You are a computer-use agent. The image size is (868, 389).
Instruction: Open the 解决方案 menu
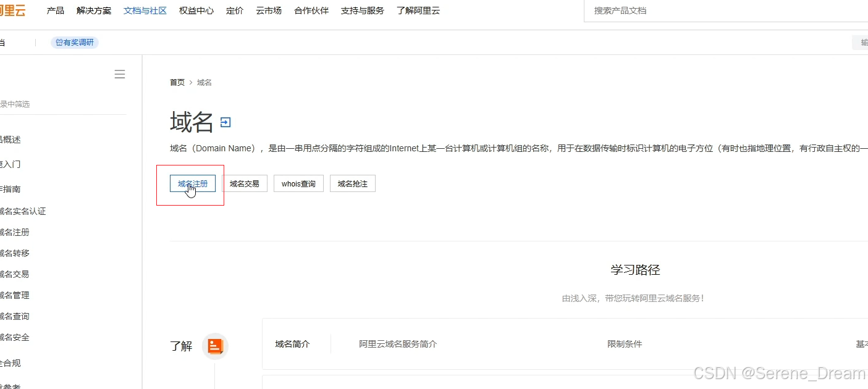click(94, 10)
